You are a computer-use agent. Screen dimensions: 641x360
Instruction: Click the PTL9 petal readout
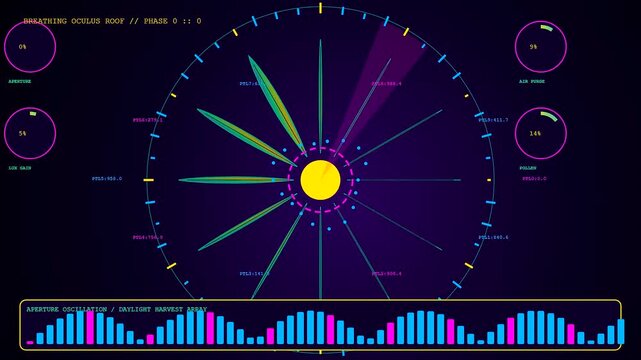[493, 120]
